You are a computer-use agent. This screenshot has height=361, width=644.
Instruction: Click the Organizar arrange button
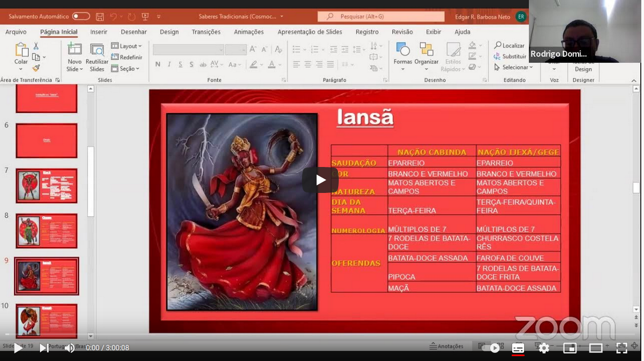426,56
